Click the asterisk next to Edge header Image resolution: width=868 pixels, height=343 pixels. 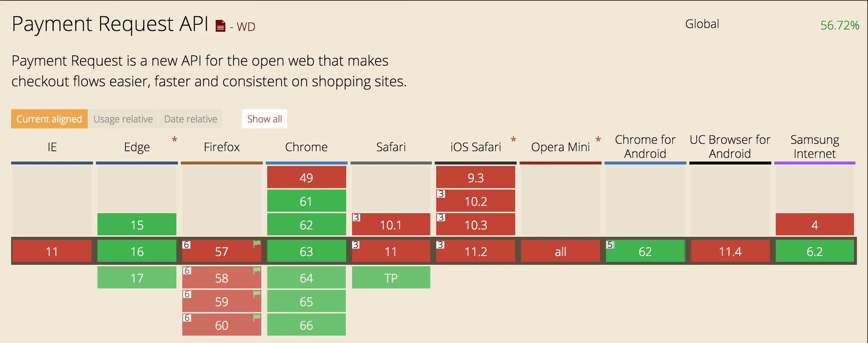click(175, 140)
